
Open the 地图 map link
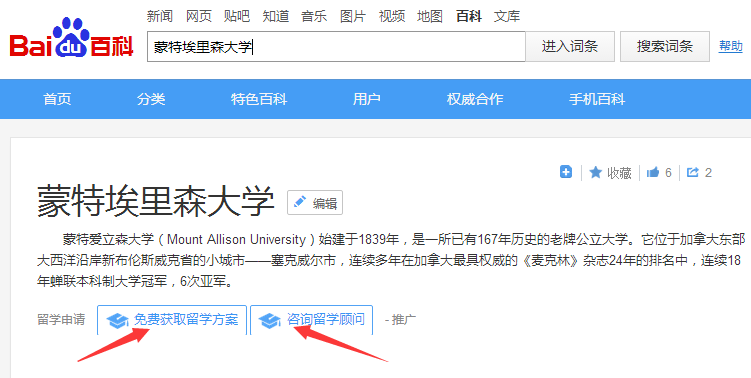tap(430, 16)
